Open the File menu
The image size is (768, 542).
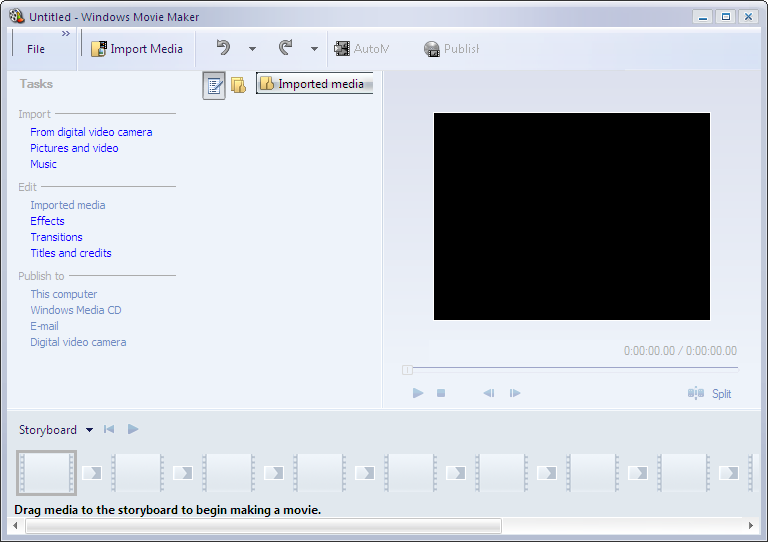click(x=36, y=49)
